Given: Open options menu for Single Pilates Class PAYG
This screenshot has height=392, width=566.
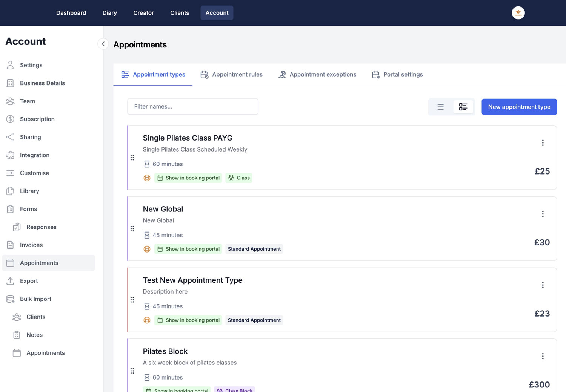Looking at the screenshot, I should (543, 143).
